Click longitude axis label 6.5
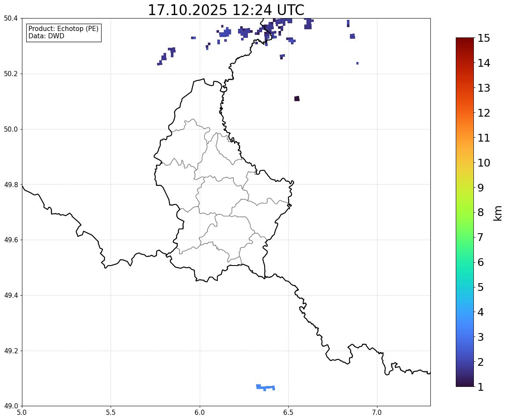507x420 pixels. coord(288,413)
